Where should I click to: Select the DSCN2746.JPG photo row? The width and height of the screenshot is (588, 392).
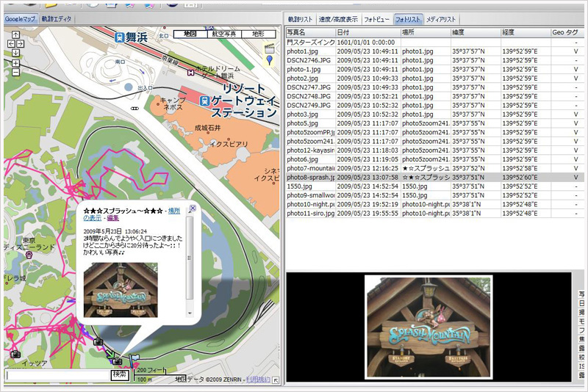(x=435, y=60)
